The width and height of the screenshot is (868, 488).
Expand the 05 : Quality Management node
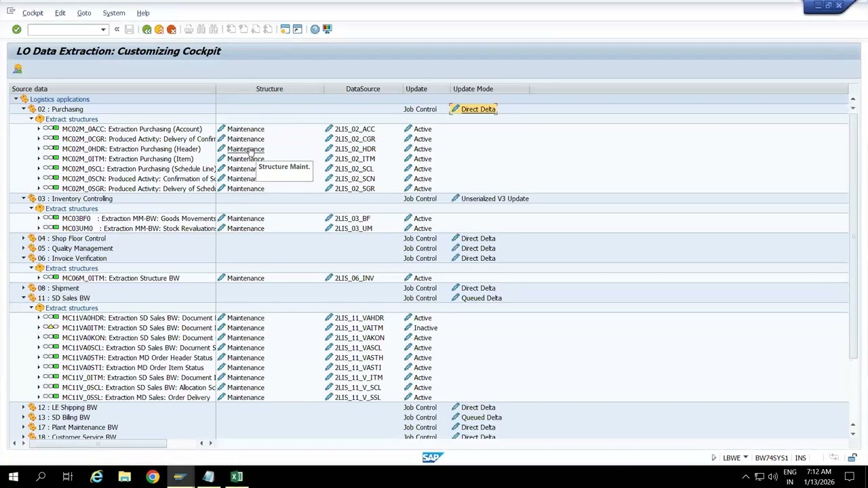[23, 248]
